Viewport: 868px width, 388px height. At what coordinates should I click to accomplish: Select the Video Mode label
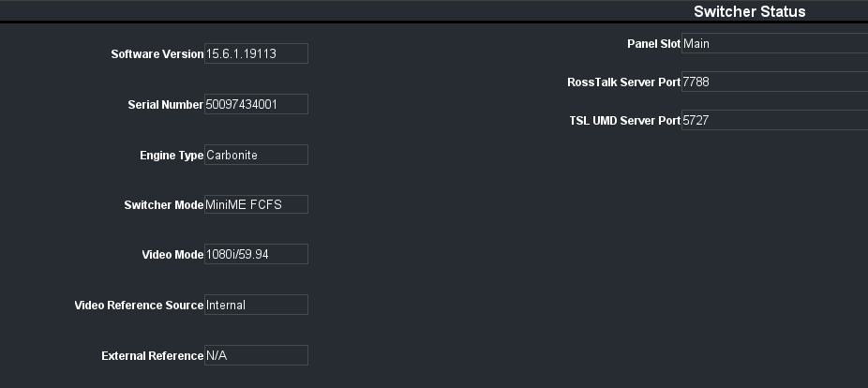click(x=172, y=255)
